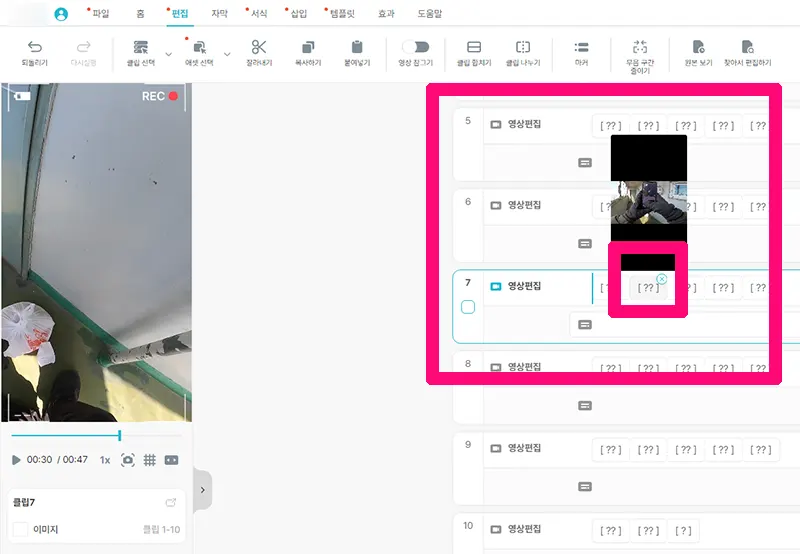Open 찾아서 편집하기 find and edit
Image resolution: width=800 pixels, height=554 pixels.
coord(747,53)
